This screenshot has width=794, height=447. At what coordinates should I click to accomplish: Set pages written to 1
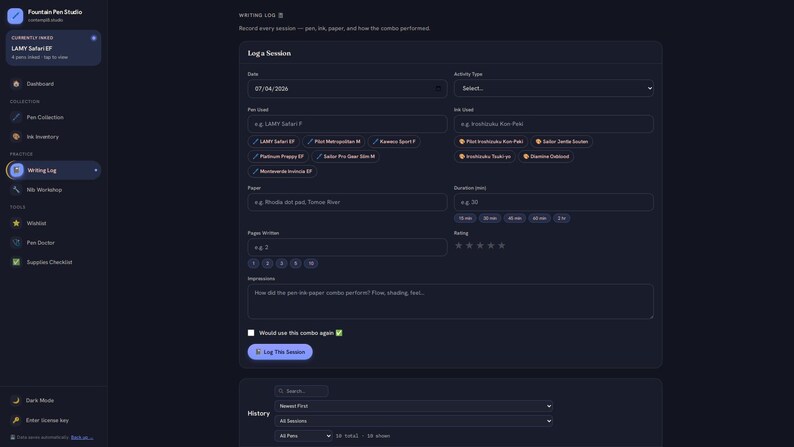[x=254, y=263]
